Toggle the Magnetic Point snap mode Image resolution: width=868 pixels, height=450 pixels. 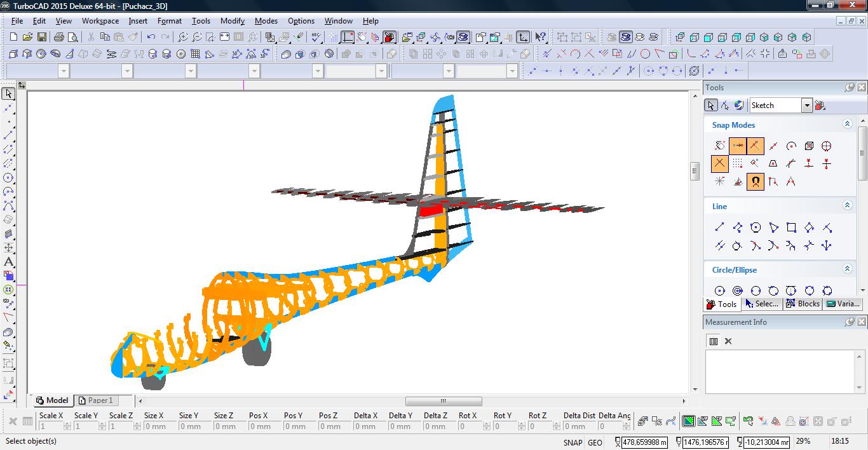(x=755, y=182)
